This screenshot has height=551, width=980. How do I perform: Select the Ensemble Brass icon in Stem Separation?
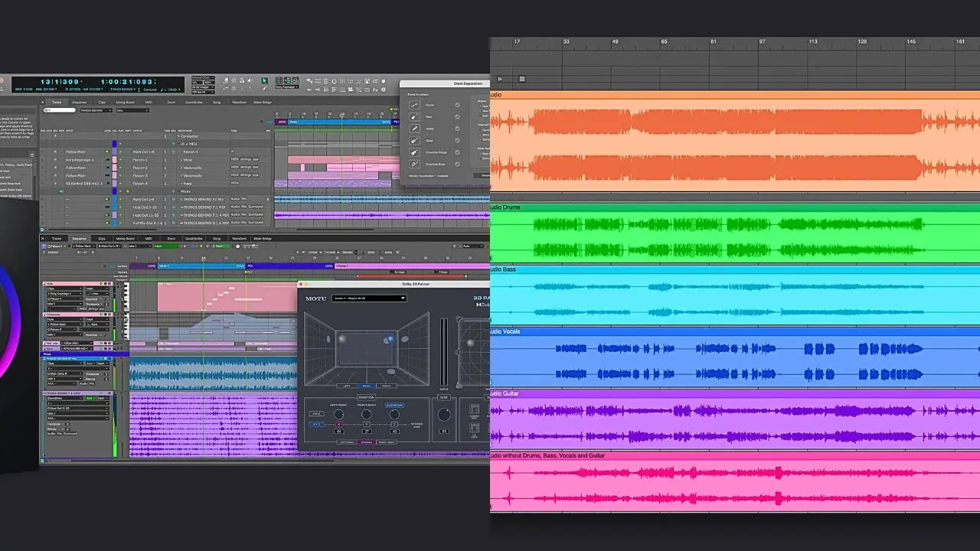click(x=414, y=164)
